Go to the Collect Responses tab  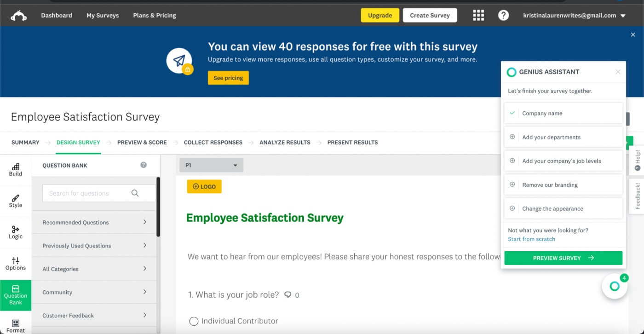pos(213,143)
